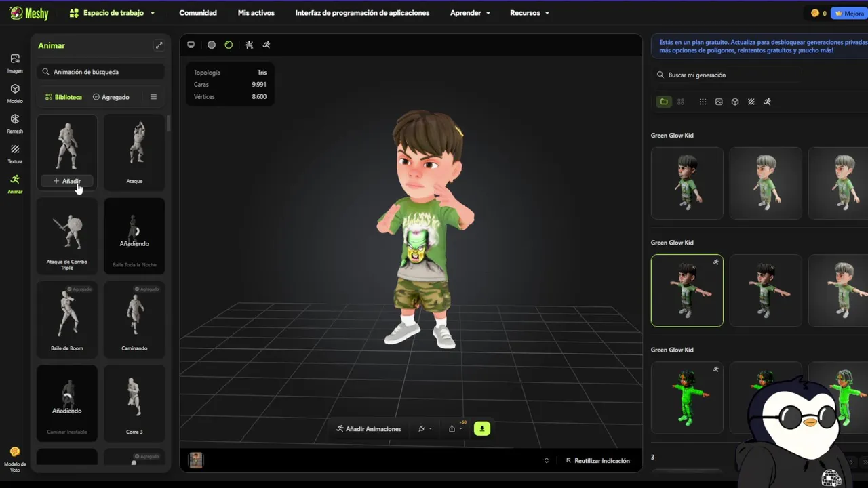
Task: Toggle the up-down expander near Reutilizar indicación
Action: (x=547, y=460)
